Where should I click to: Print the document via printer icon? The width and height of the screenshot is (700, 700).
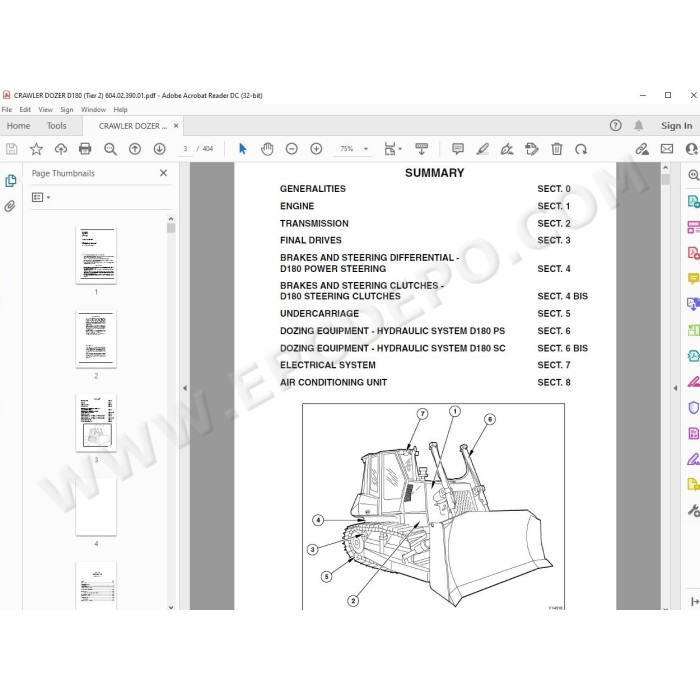pos(85,149)
